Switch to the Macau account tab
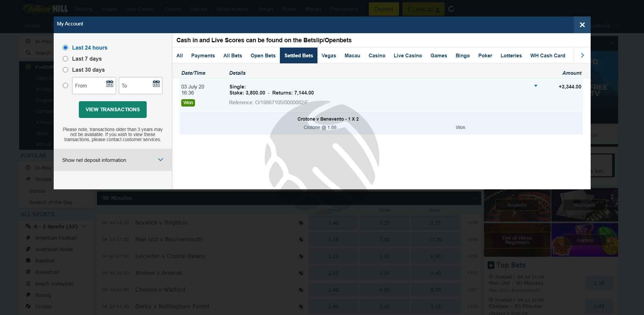644x315 pixels. pos(352,56)
